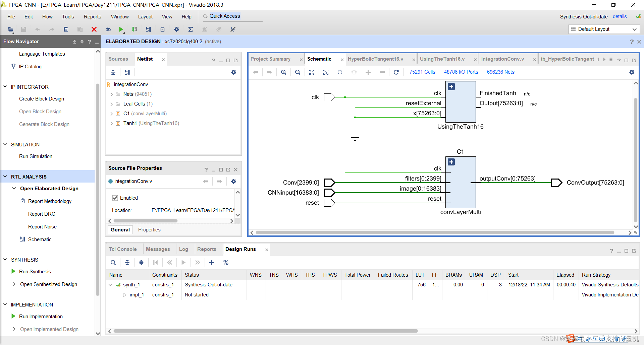The height and width of the screenshot is (345, 644).
Task: Click Zoom Fit icon in schematic toolbar
Action: tap(312, 72)
